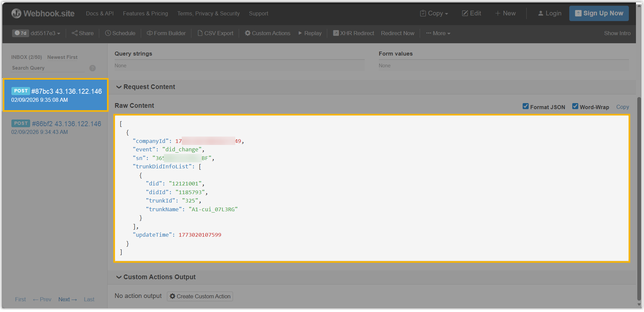The height and width of the screenshot is (312, 644).
Task: Uncheck the Format JSON checkbox
Action: point(526,106)
